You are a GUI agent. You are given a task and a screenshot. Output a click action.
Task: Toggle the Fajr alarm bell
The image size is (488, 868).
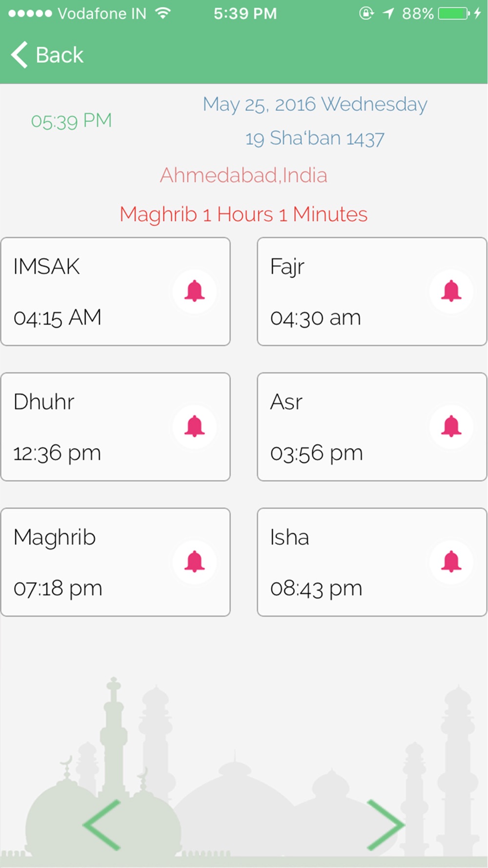pyautogui.click(x=451, y=291)
